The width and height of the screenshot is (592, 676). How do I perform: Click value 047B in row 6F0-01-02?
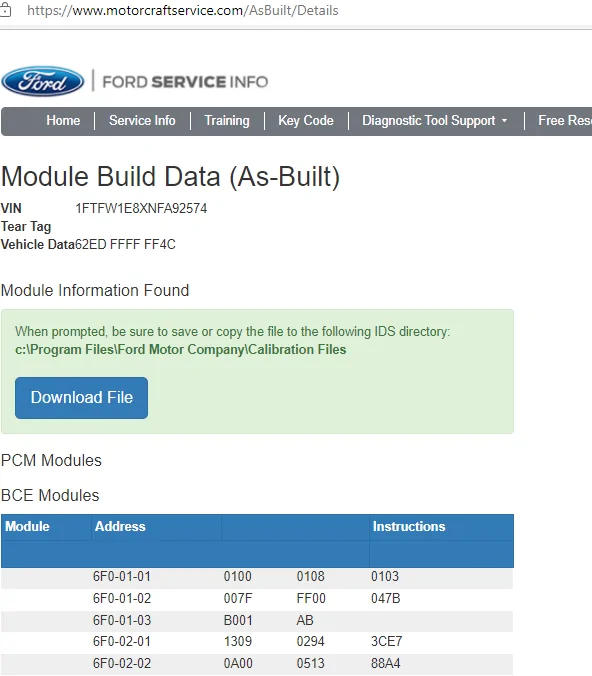pos(385,598)
